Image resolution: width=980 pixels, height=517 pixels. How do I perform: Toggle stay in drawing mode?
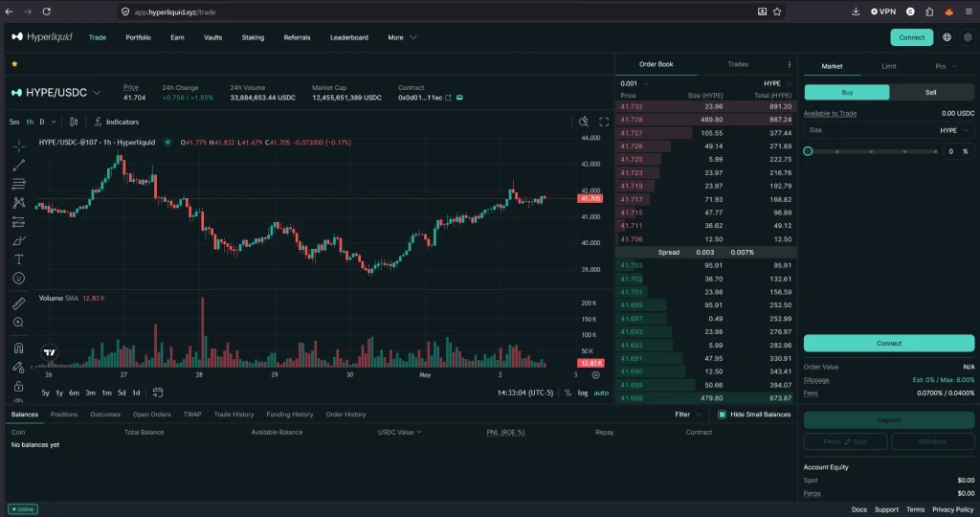tap(19, 367)
